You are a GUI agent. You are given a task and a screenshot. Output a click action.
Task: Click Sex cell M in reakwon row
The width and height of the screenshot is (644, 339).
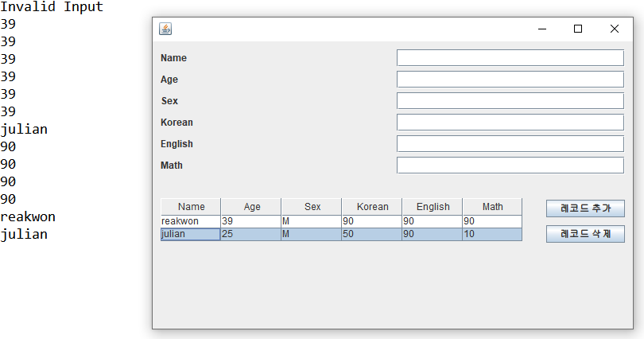(x=312, y=221)
